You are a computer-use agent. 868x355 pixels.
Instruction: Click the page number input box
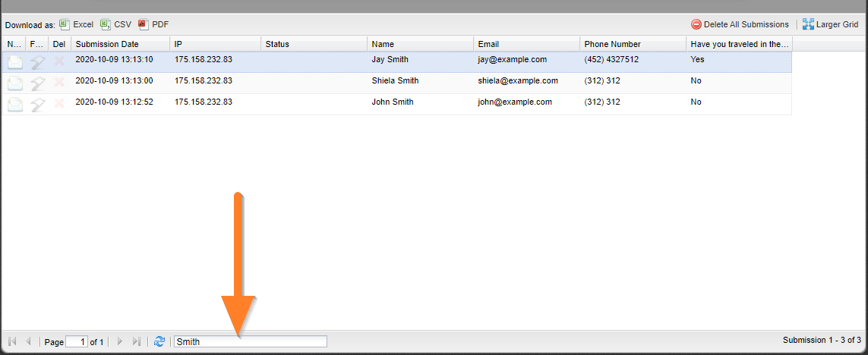pyautogui.click(x=77, y=341)
